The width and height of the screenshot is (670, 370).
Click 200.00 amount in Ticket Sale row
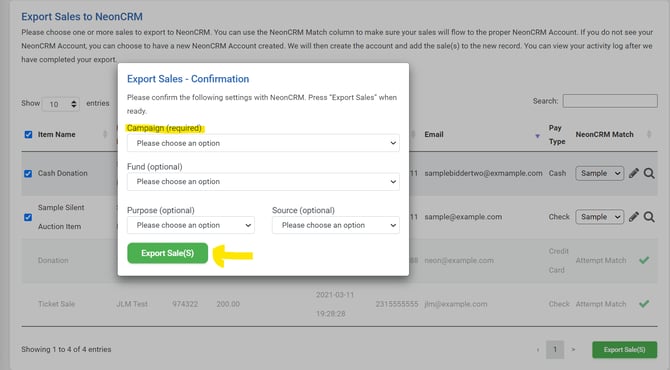click(x=228, y=304)
